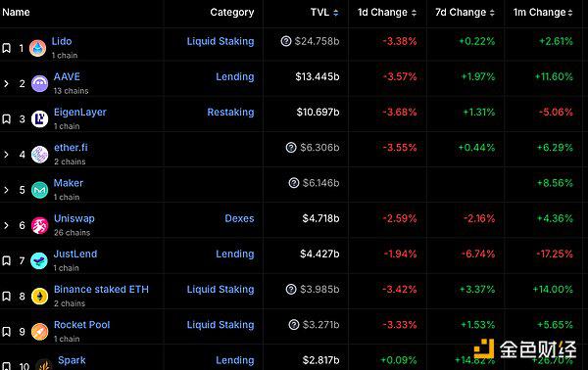Expand the AAVE row chevron
This screenshot has height=370, width=588.
[x=6, y=83]
